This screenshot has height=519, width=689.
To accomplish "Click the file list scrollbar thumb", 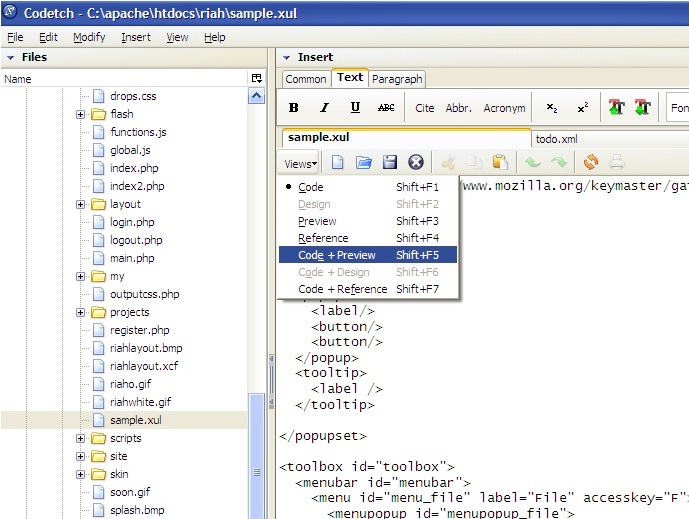I will click(x=257, y=455).
